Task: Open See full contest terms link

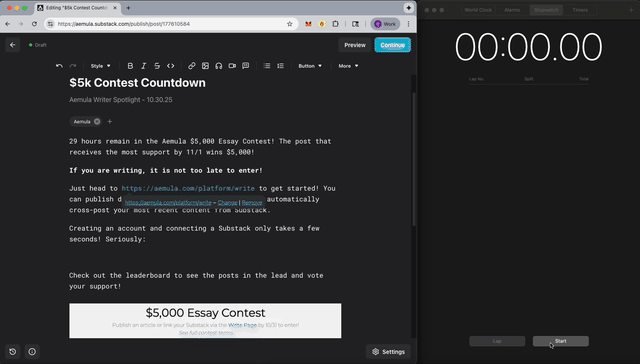Action: click(x=206, y=333)
